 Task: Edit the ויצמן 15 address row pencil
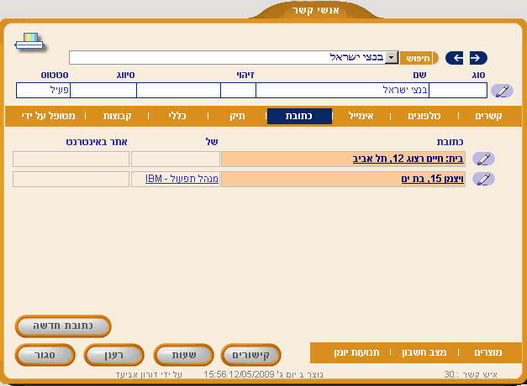point(483,179)
